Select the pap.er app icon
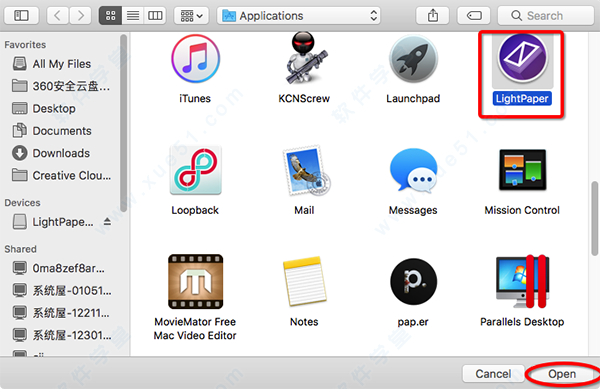 (x=413, y=282)
